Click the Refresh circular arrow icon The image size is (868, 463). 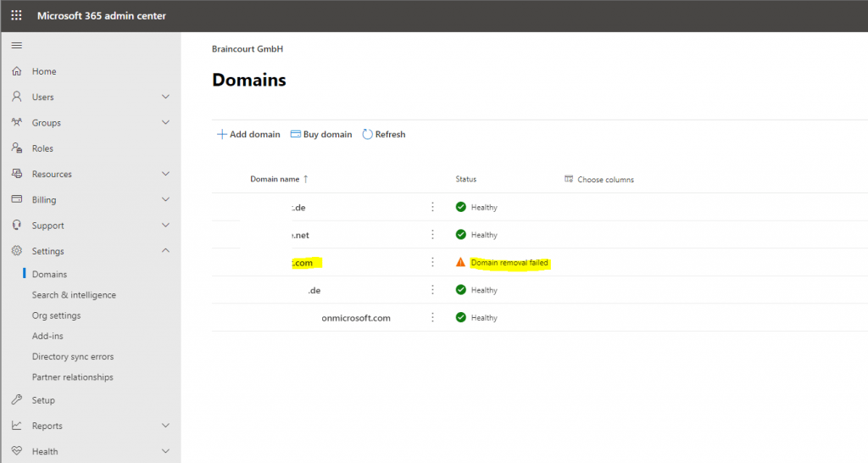tap(367, 134)
